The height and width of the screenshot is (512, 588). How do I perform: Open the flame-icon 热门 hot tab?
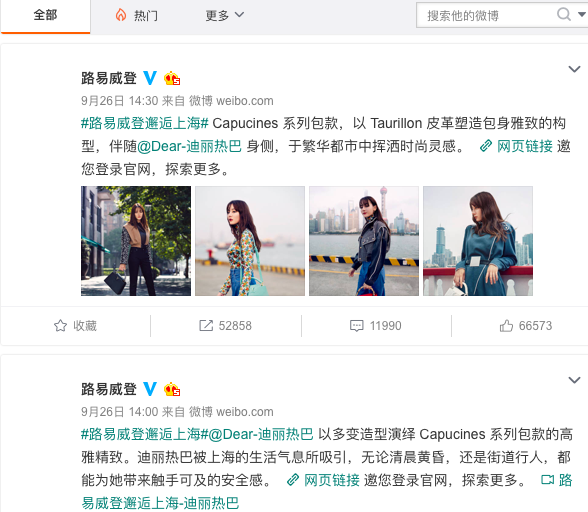[x=136, y=15]
